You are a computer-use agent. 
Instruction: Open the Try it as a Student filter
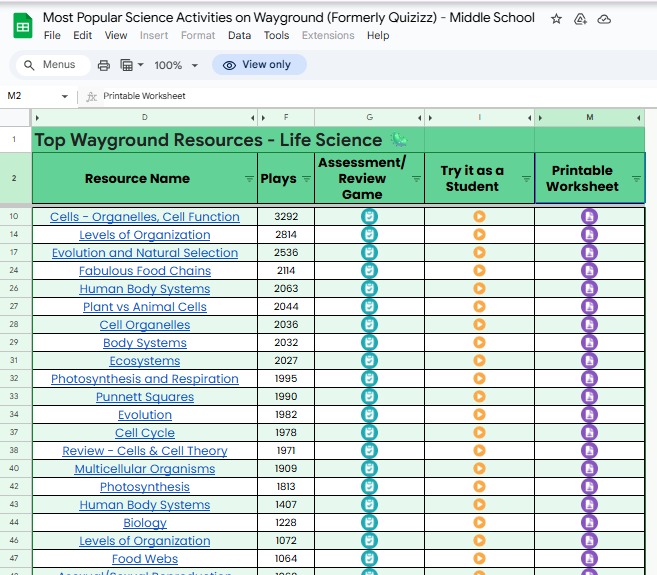click(x=527, y=179)
